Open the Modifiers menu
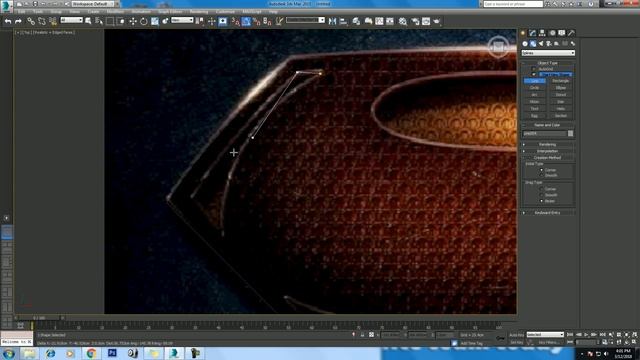Image resolution: width=640 pixels, height=360 pixels. pos(115,12)
